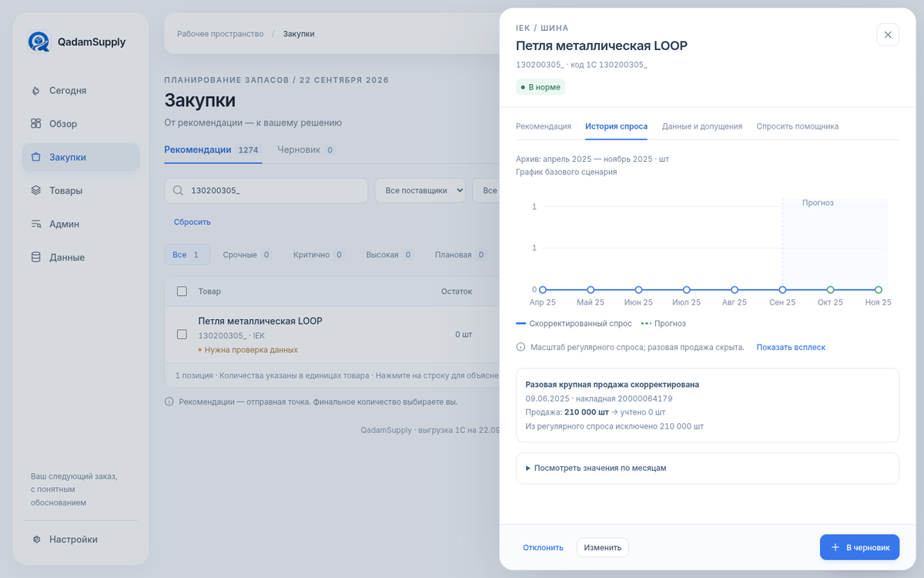924x578 pixels.
Task: Click the Изменить button
Action: click(x=603, y=547)
